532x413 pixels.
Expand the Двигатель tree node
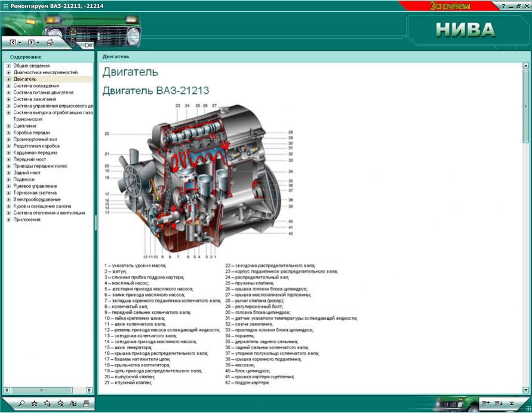[x=8, y=79]
